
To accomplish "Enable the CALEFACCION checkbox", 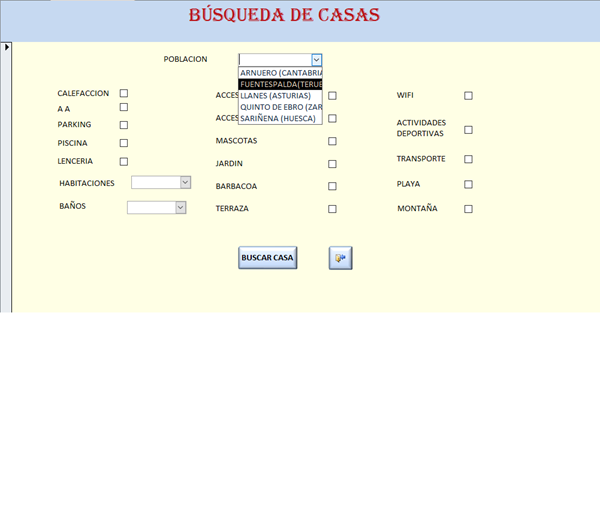I will 124,93.
